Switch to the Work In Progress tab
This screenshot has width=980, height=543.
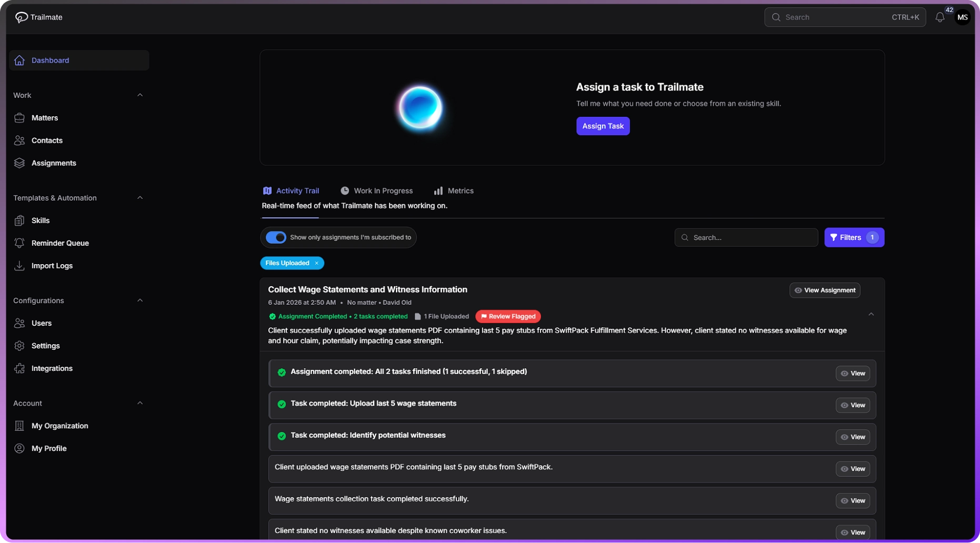(x=377, y=191)
